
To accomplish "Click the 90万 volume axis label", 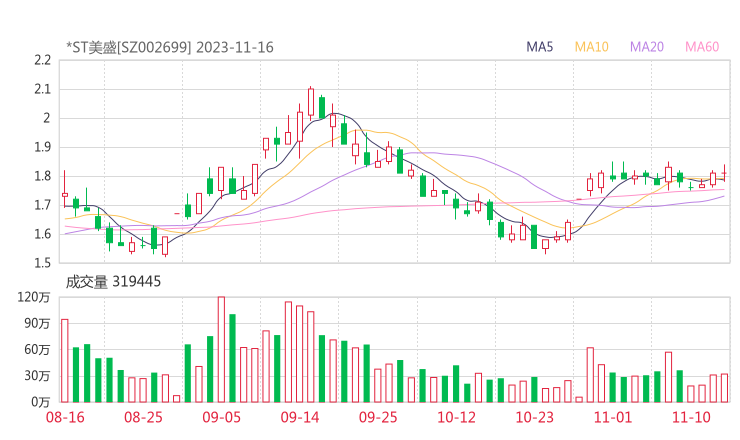I will click(37, 323).
